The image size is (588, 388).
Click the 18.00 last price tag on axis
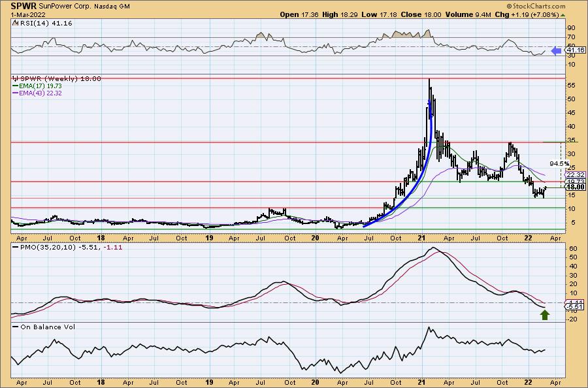point(575,187)
